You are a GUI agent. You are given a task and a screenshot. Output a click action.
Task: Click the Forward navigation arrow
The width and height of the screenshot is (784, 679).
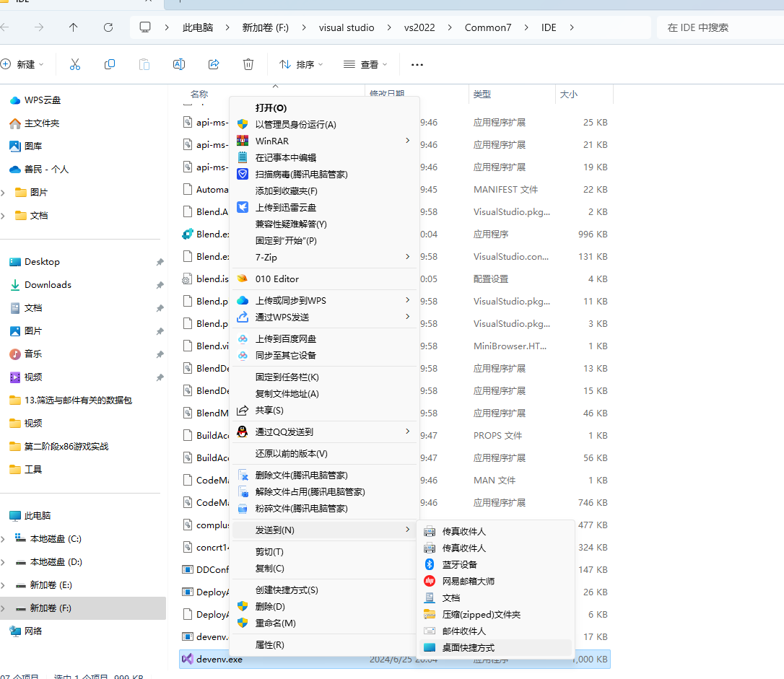pos(39,27)
